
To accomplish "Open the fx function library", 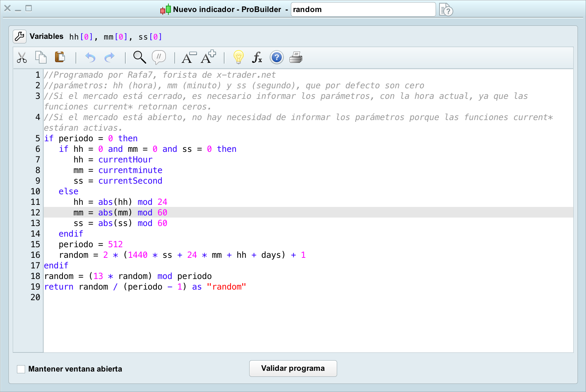I will click(x=257, y=57).
